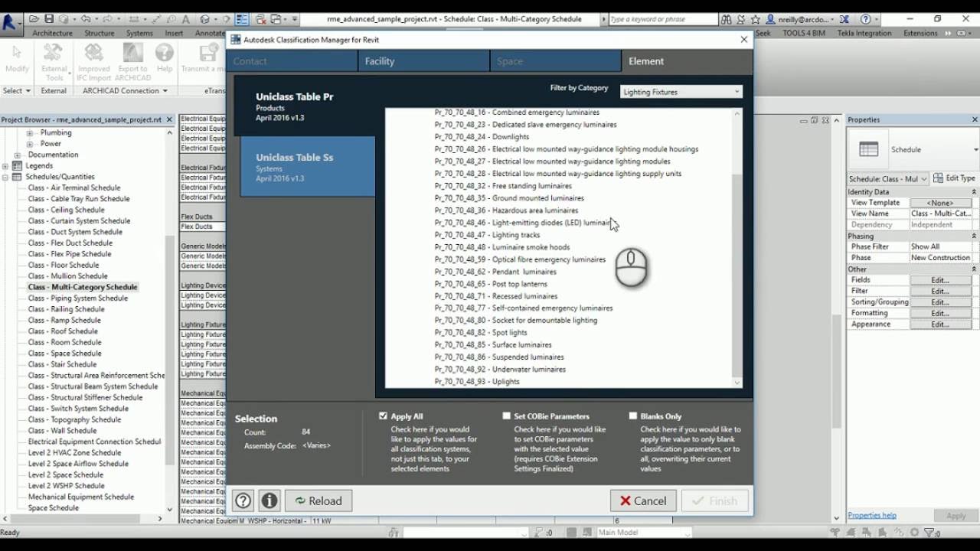Click the star favorites icon in InfoCenter

point(756,18)
